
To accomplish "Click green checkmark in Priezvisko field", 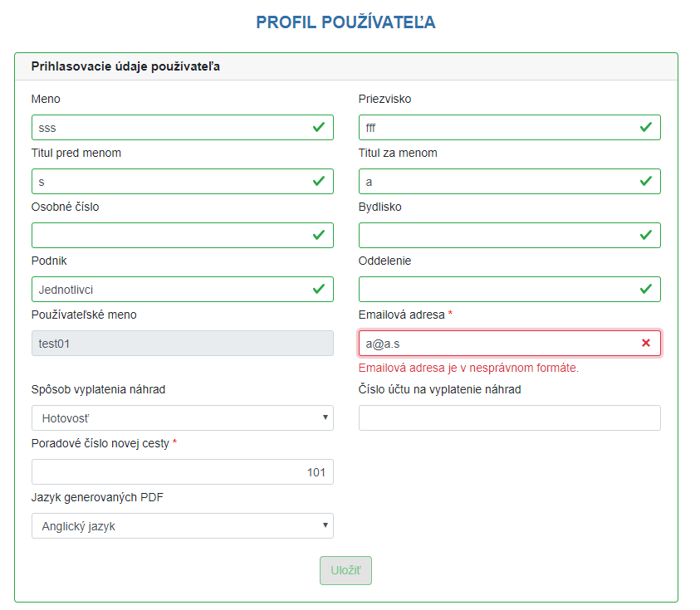I will [646, 128].
